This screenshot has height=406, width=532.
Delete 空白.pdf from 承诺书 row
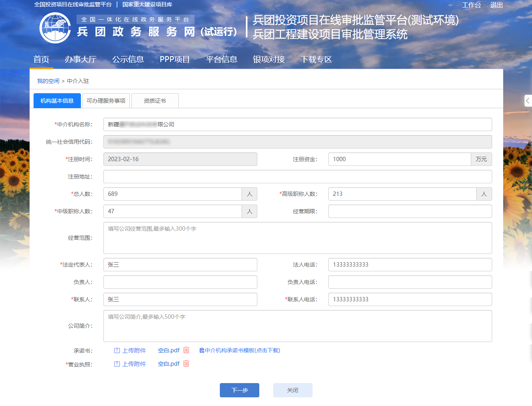click(x=186, y=350)
